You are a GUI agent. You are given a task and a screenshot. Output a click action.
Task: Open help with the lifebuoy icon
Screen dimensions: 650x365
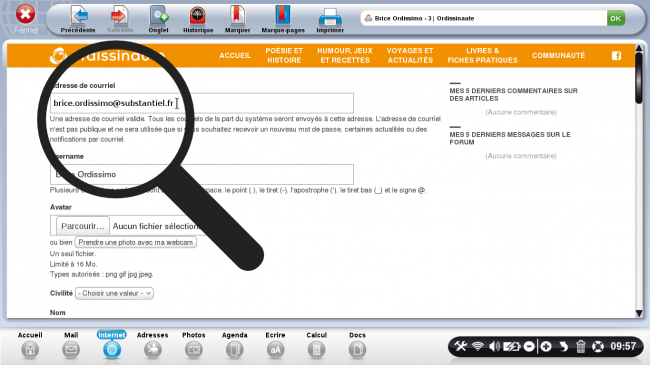(x=598, y=346)
